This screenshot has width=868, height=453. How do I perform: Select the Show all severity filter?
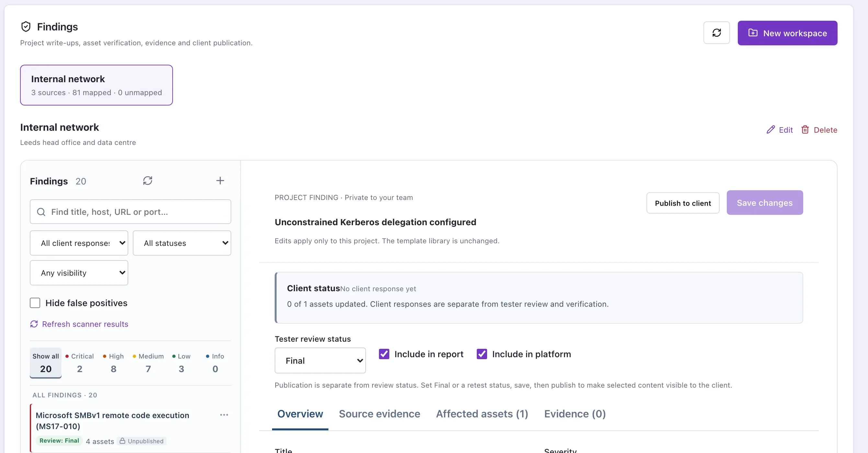(46, 363)
